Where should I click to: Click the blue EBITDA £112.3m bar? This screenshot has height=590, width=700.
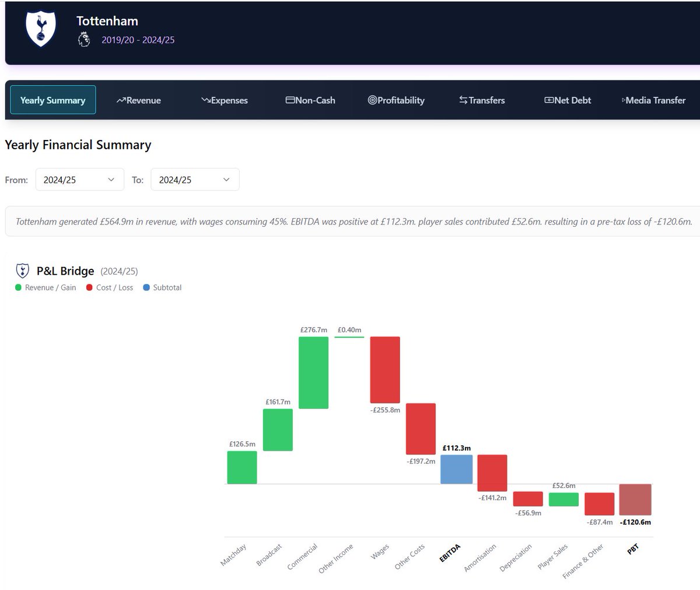click(x=456, y=469)
